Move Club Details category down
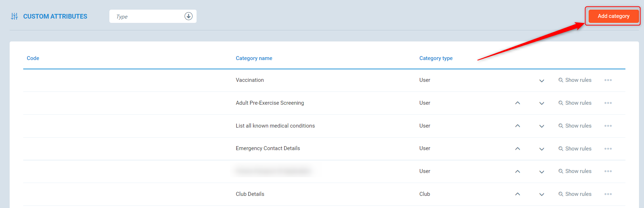Viewport: 644px width, 208px height. click(541, 194)
